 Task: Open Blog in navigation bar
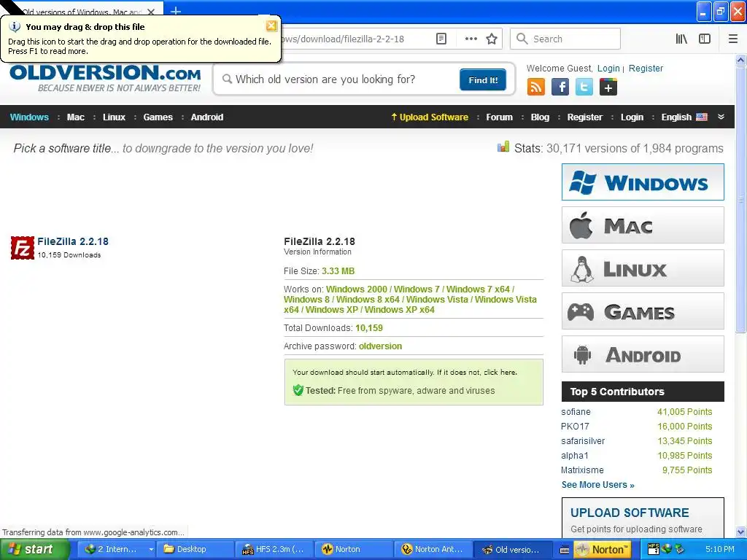click(540, 117)
